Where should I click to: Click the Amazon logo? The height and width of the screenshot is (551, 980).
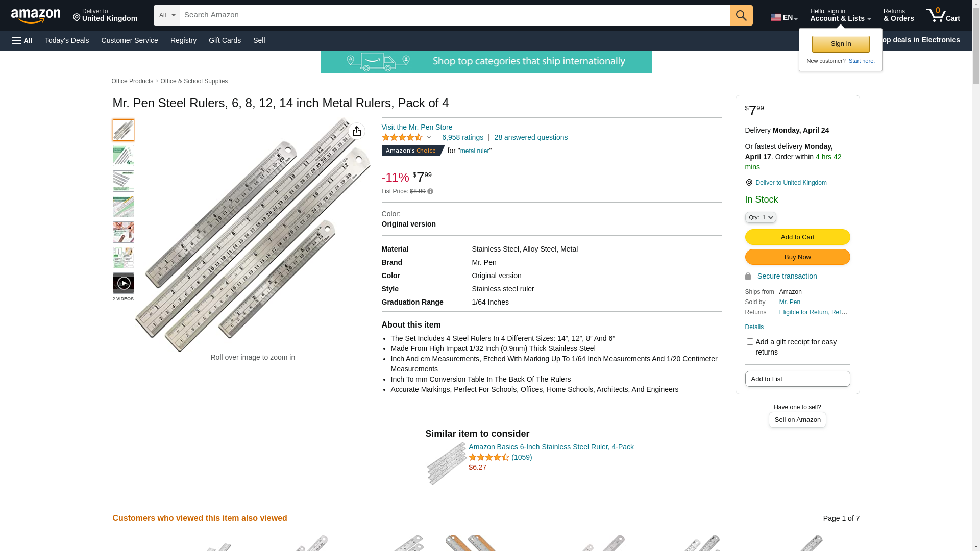pos(36,16)
